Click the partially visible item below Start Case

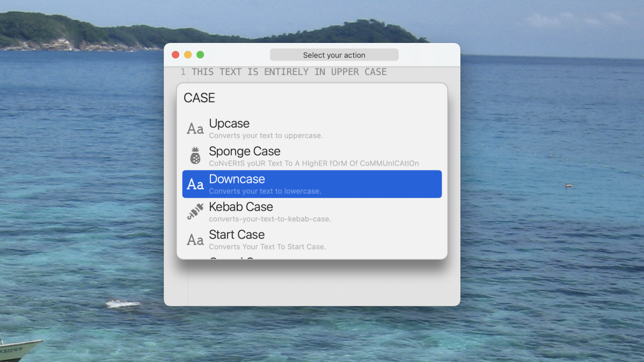312,257
